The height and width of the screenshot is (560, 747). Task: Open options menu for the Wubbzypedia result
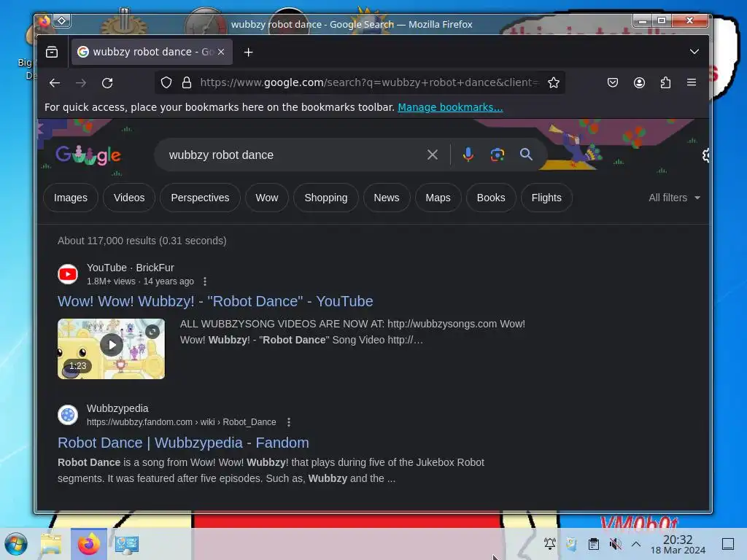tap(289, 422)
